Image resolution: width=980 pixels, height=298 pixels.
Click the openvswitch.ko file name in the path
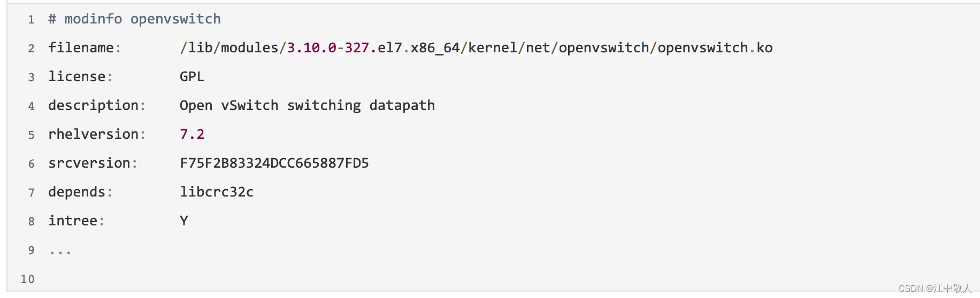715,48
